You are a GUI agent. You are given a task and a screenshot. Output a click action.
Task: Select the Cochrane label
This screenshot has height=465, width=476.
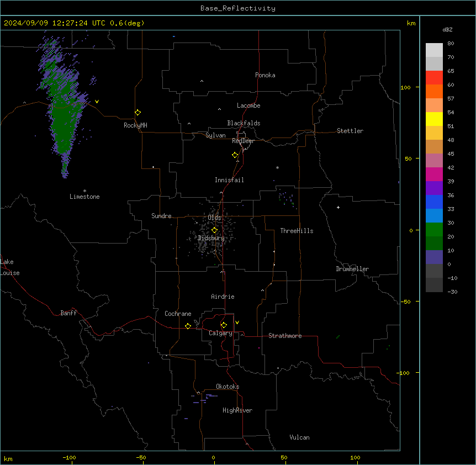coord(178,314)
